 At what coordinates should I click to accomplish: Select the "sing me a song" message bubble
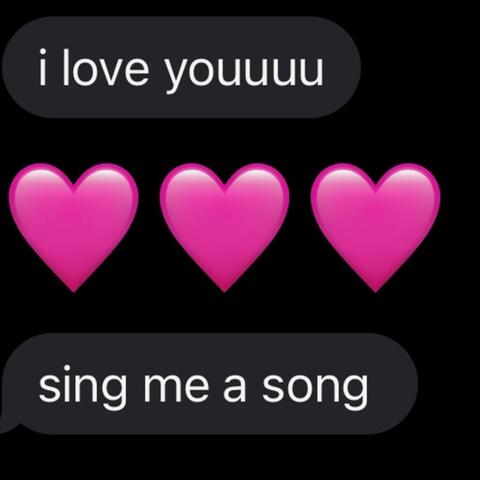(x=209, y=384)
